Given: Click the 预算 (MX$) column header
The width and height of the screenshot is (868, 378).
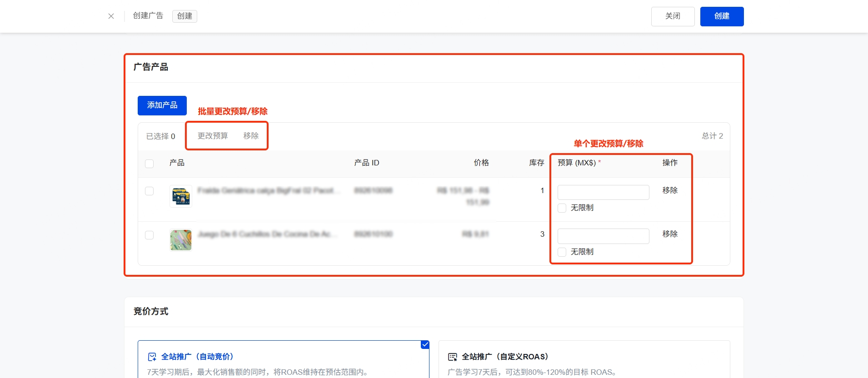Looking at the screenshot, I should [x=579, y=163].
